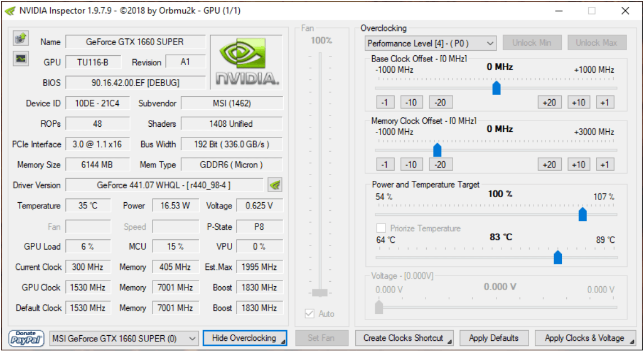Click the Hide Overclocking button
644x351 pixels.
click(244, 338)
